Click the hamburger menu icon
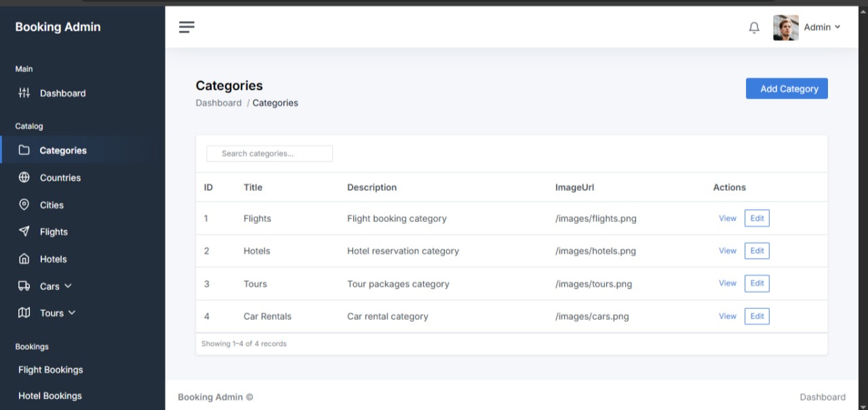This screenshot has height=410, width=868. pos(186,27)
